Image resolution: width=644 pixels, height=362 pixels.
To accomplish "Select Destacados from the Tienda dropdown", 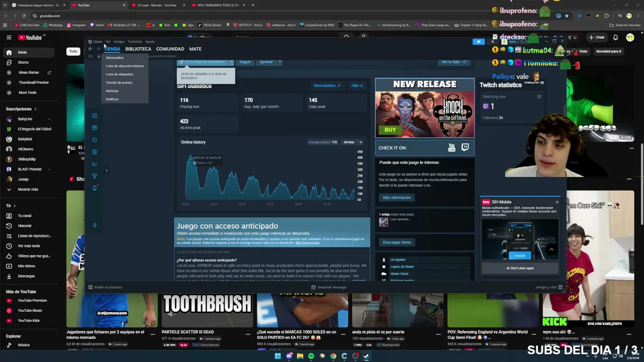I will tap(115, 58).
